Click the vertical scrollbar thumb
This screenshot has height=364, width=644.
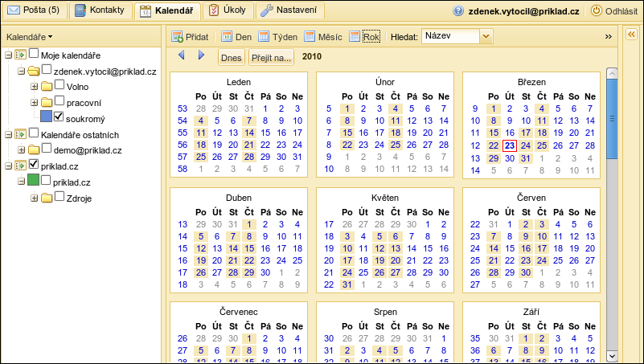point(612,119)
